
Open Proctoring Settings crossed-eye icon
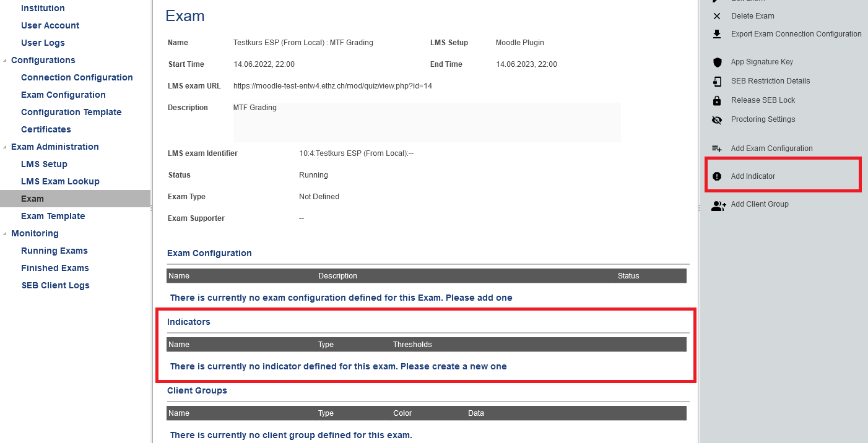point(717,119)
